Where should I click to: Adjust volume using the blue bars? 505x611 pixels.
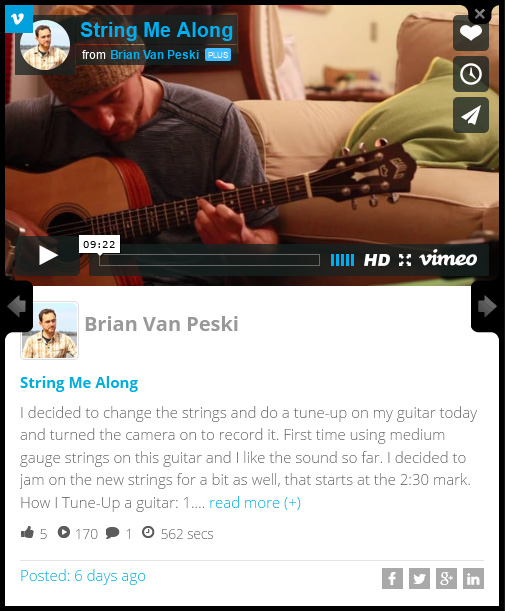pos(342,260)
